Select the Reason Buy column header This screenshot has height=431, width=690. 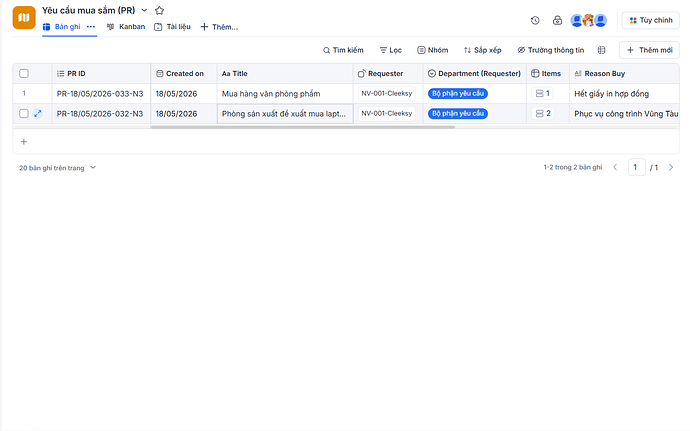coord(624,74)
